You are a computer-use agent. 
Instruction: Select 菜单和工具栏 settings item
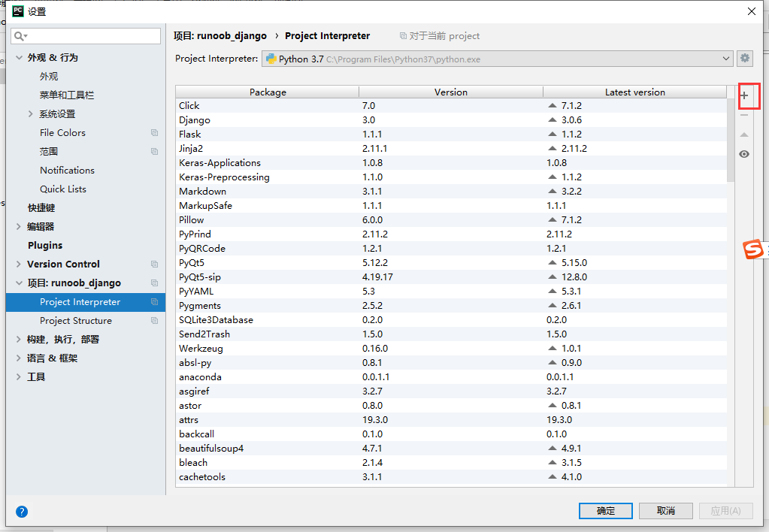(67, 95)
